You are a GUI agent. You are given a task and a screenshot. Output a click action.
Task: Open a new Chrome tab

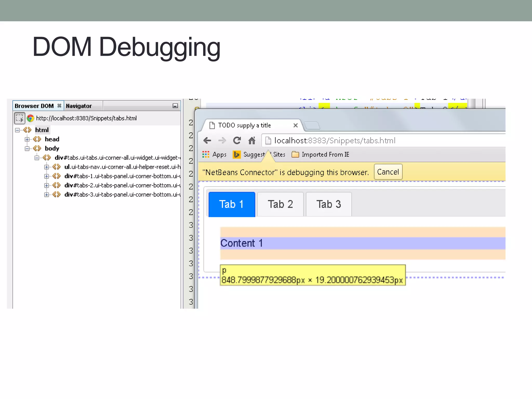tap(312, 125)
